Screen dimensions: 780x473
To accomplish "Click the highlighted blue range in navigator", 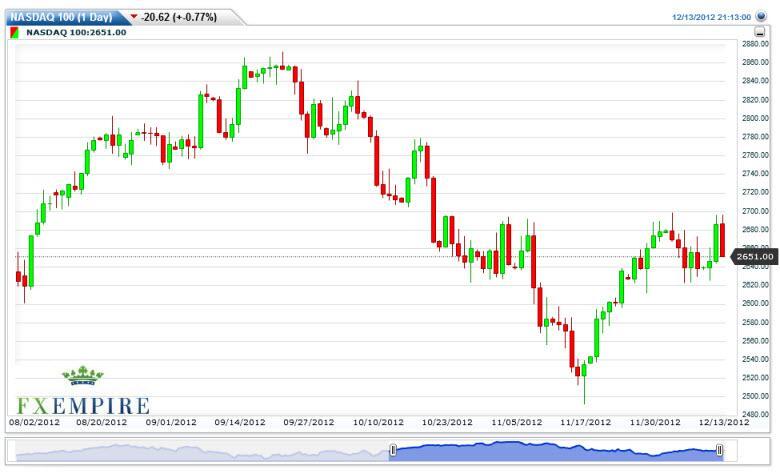I will [x=555, y=451].
